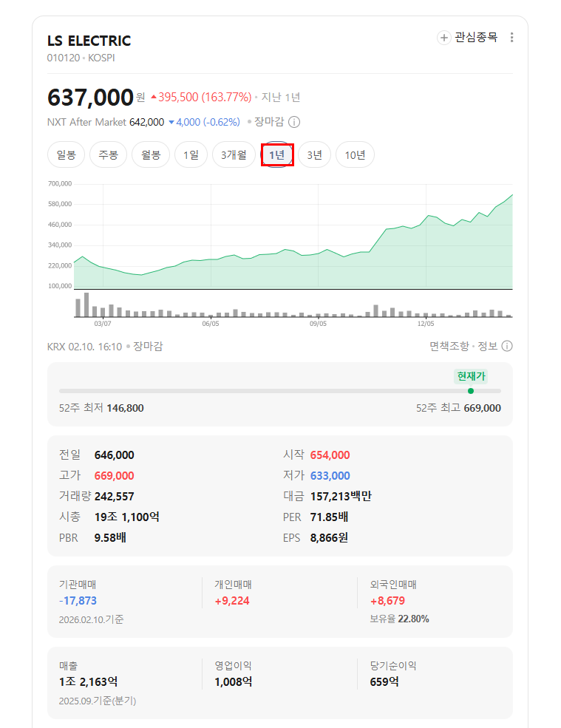Click the LS ELECTRIC stock title
561x728 pixels.
[89, 41]
